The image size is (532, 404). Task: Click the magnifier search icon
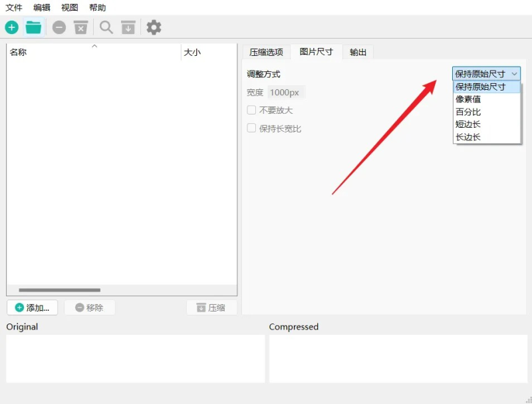106,27
